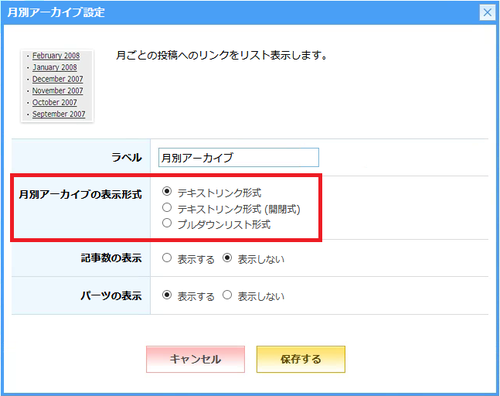Click the 記事数の表示 row label
Image resolution: width=500 pixels, height=396 pixels.
point(111,258)
